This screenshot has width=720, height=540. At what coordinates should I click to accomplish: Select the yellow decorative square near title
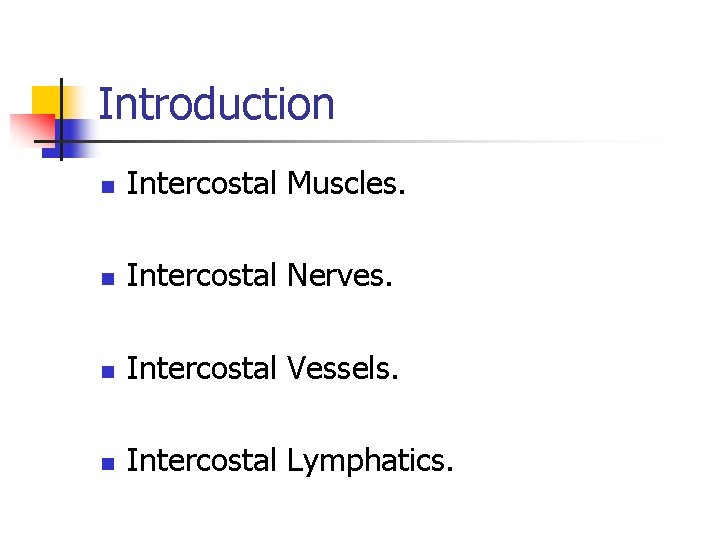click(x=44, y=98)
